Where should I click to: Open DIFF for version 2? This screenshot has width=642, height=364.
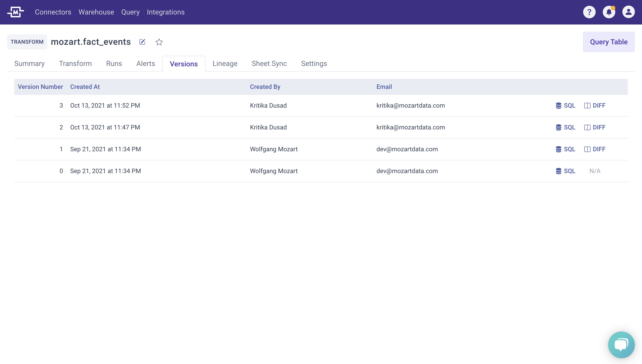595,127
